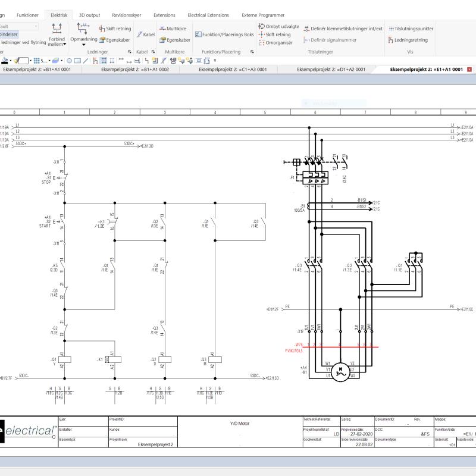Open the Externe Programmer ribbon tab
The image size is (476, 476).
(x=263, y=15)
